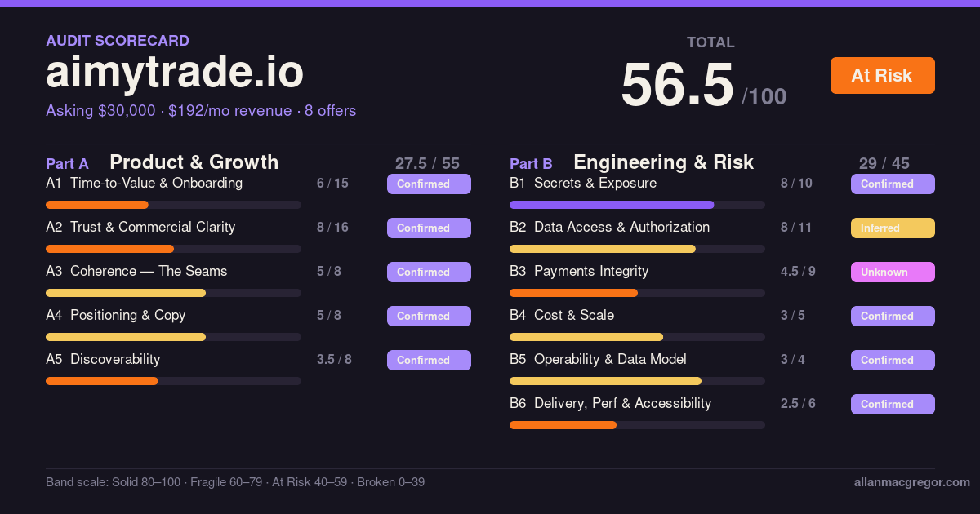The height and width of the screenshot is (514, 980).
Task: Click the 6 / 15 score value
Action: 332,184
